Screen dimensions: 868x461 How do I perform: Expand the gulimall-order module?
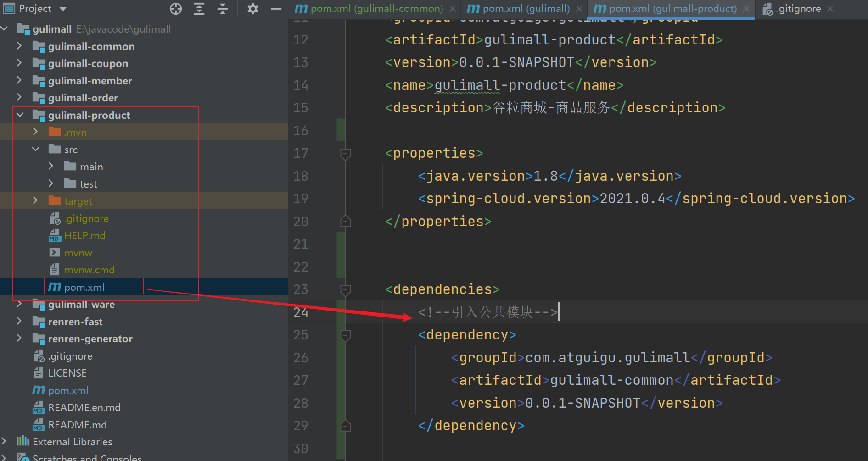[x=19, y=97]
